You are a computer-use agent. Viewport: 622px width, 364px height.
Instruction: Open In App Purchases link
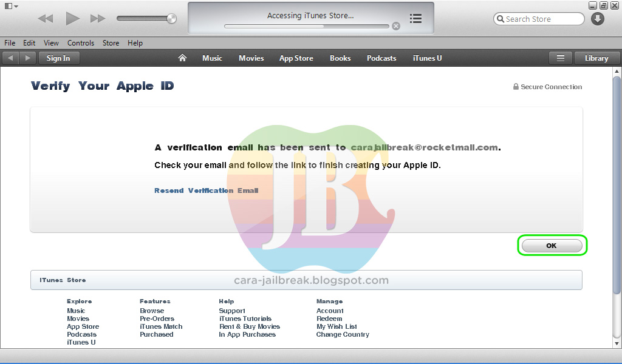247,334
